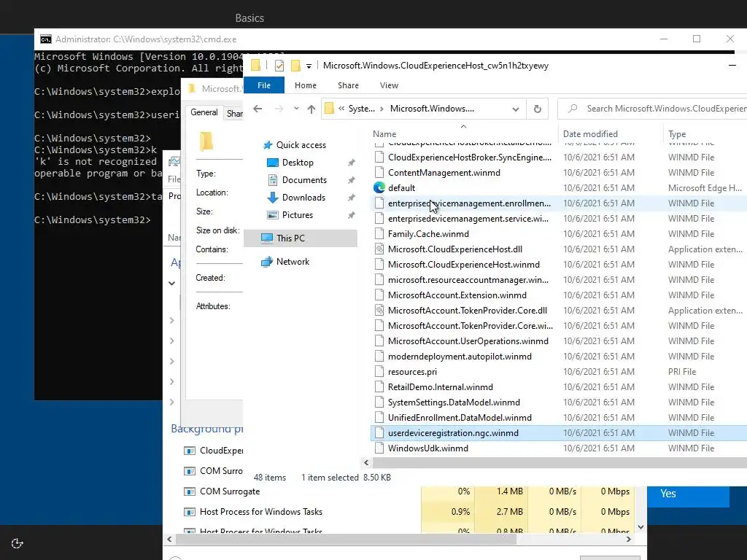Select RetailDemo.Internal.winmd file
747x560 pixels.
pyautogui.click(x=440, y=387)
